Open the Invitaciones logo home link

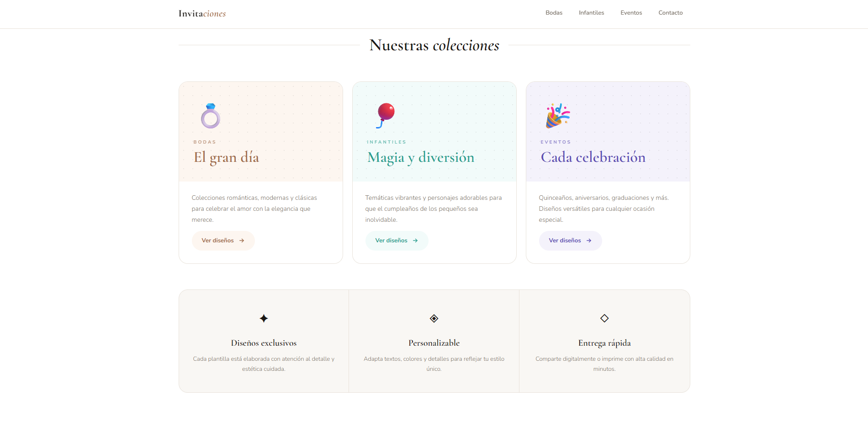[202, 14]
